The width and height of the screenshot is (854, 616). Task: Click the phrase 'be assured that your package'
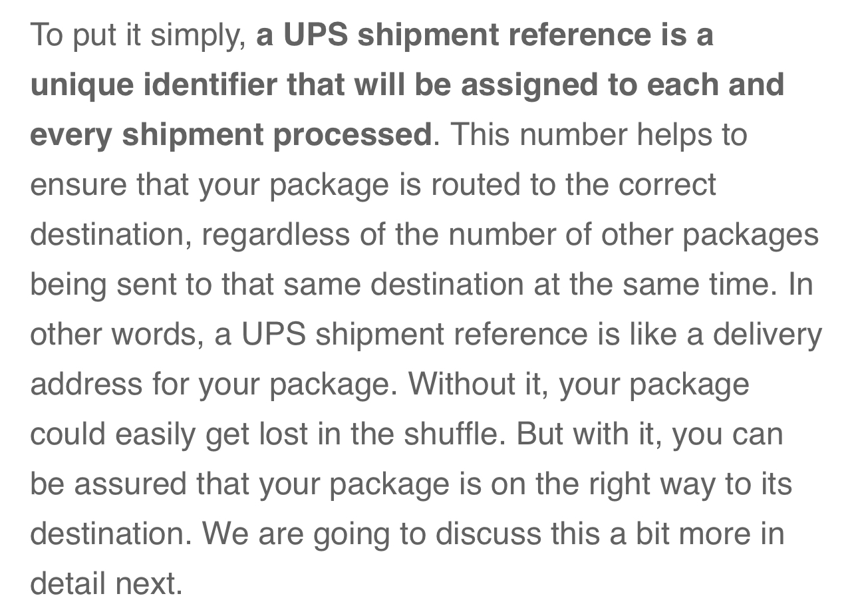tap(239, 484)
